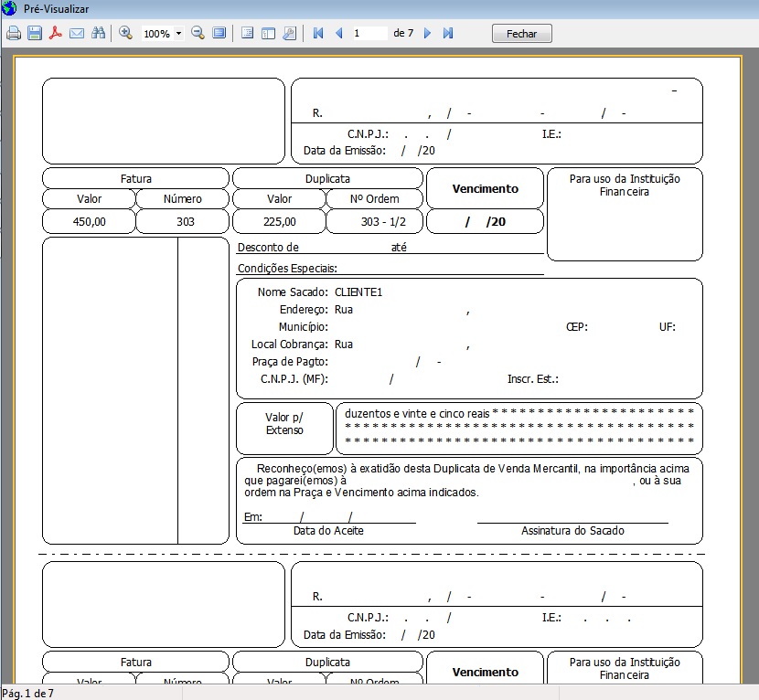759x700 pixels.
Task: Select the Fatura valor 450,00 cell
Action: [x=89, y=221]
